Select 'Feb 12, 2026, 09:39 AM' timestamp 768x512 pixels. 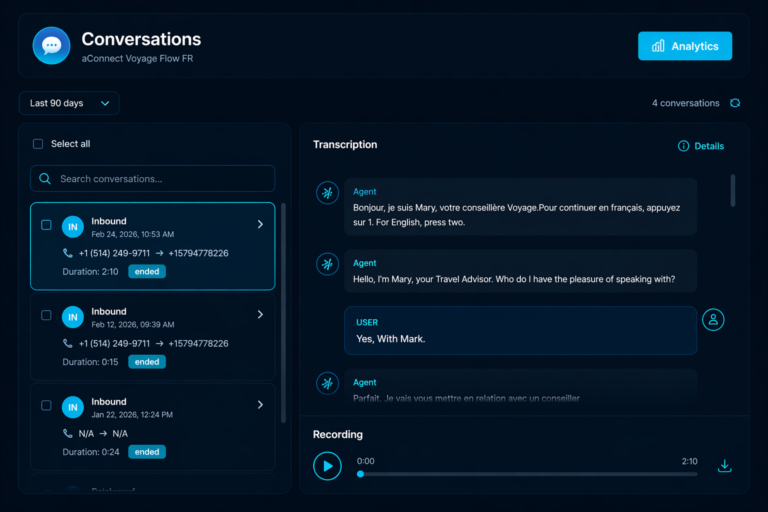tap(133, 324)
